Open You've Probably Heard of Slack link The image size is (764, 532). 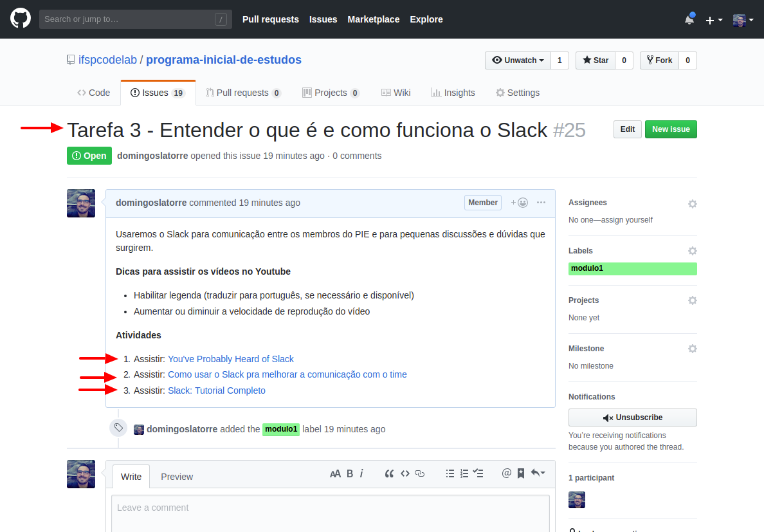pos(230,359)
